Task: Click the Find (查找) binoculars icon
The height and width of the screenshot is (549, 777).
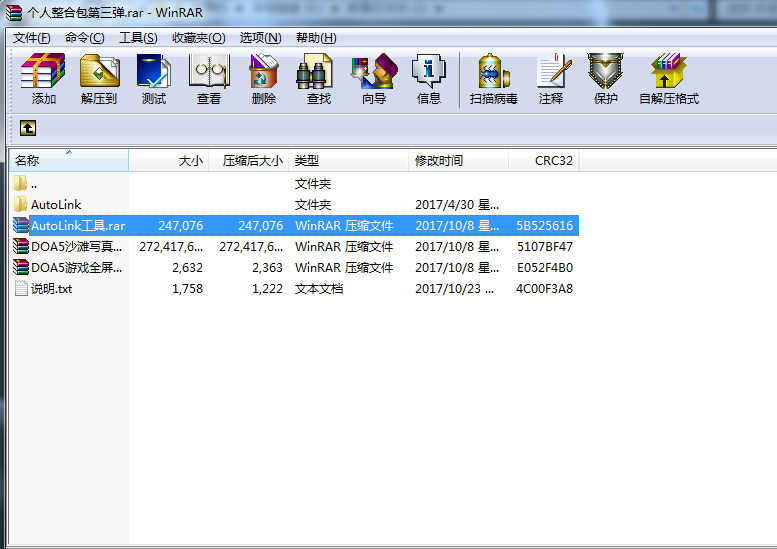Action: tap(314, 71)
